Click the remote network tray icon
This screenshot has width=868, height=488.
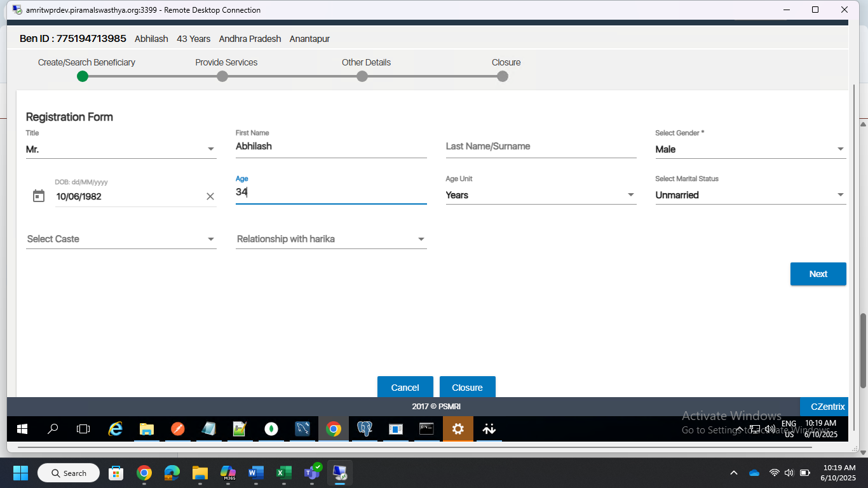pyautogui.click(x=755, y=429)
